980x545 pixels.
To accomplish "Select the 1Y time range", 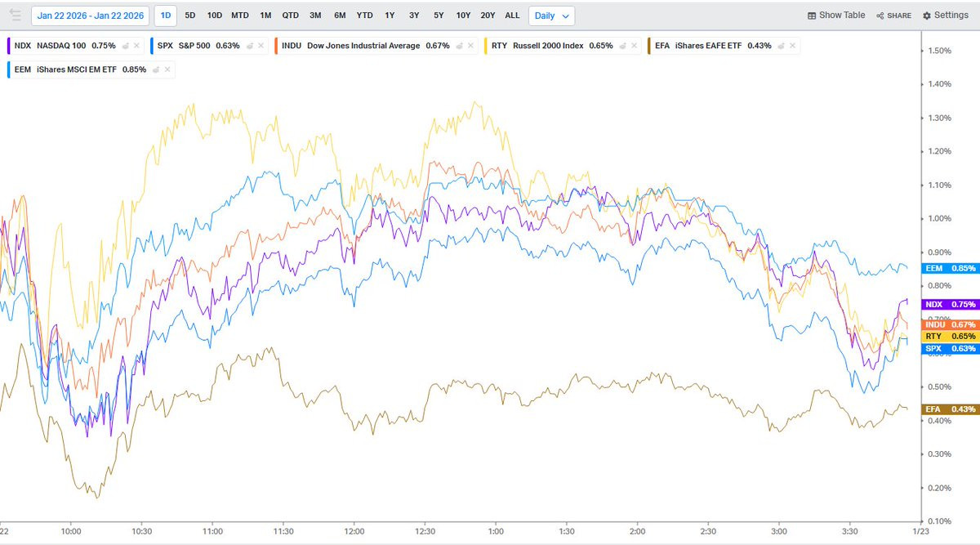I will pyautogui.click(x=390, y=16).
